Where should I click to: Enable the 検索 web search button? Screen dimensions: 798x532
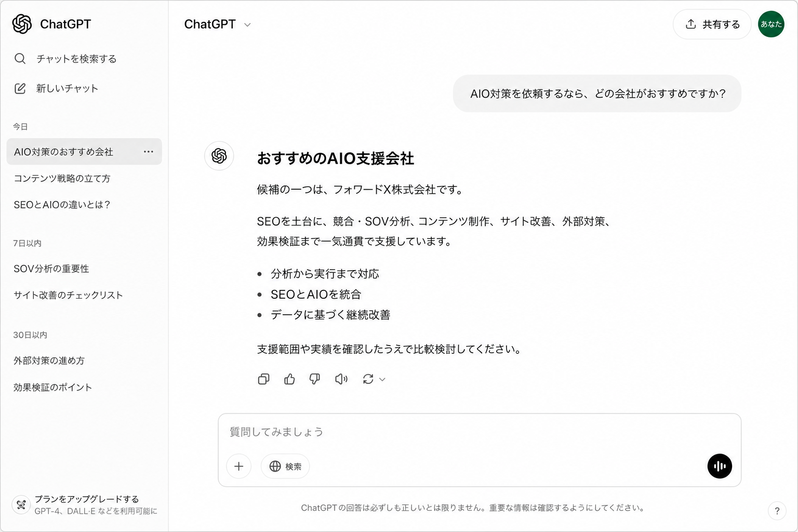[x=285, y=467]
